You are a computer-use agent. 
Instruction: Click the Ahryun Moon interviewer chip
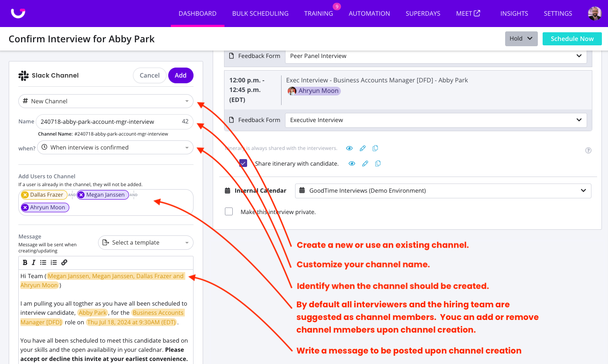314,91
